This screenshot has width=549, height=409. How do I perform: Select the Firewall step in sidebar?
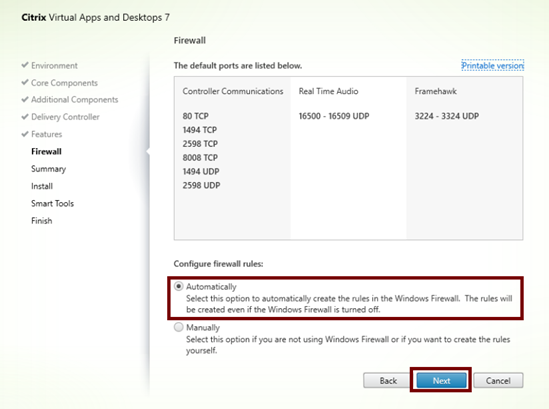pos(46,152)
